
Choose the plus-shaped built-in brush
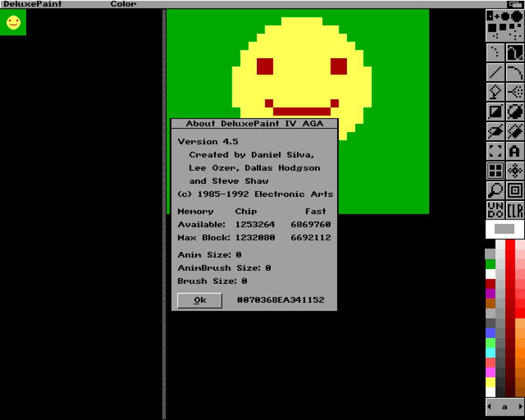(497, 17)
